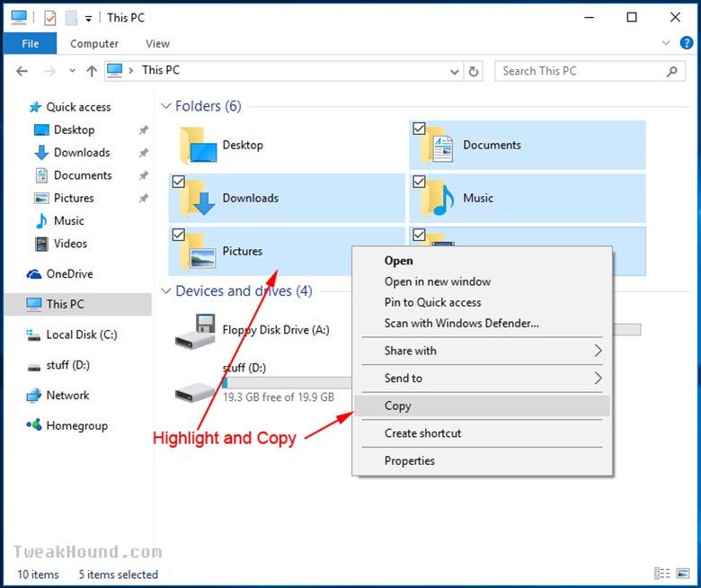The image size is (701, 588).
Task: Choose Properties in the context menu
Action: pyautogui.click(x=482, y=461)
